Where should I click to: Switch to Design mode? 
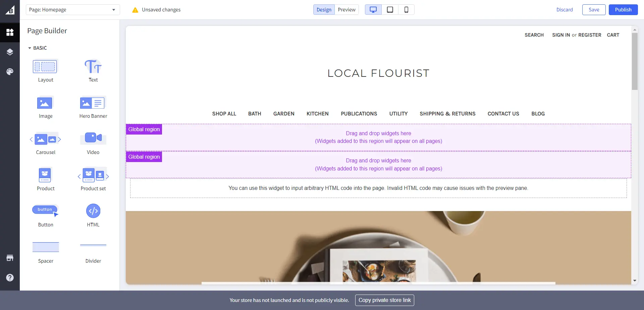click(x=324, y=10)
